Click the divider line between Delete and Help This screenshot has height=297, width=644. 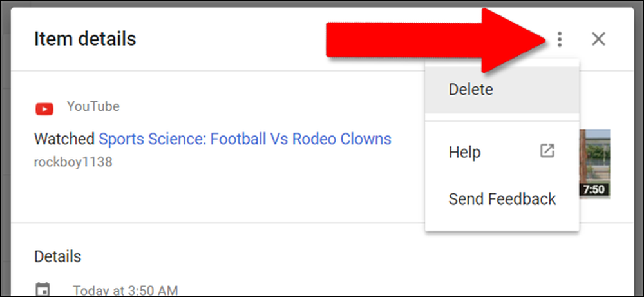tap(502, 121)
